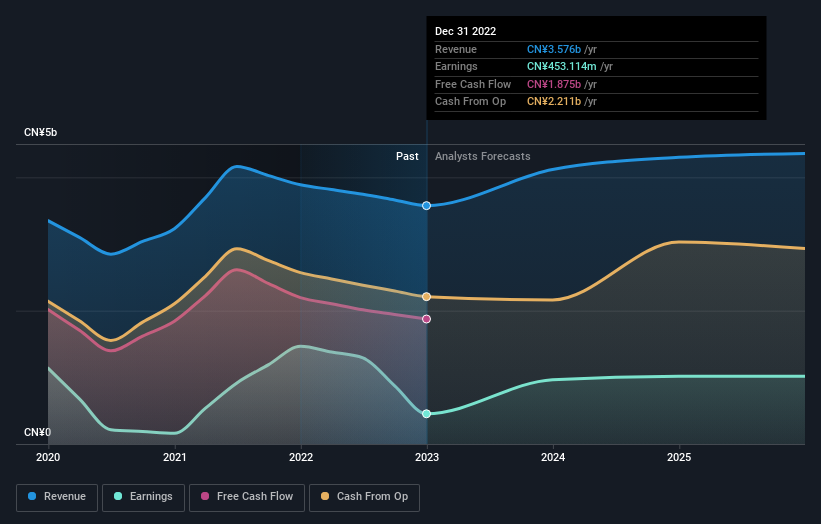Click the Revenue row label in tooltip
Image resolution: width=821 pixels, height=524 pixels.
tap(456, 49)
